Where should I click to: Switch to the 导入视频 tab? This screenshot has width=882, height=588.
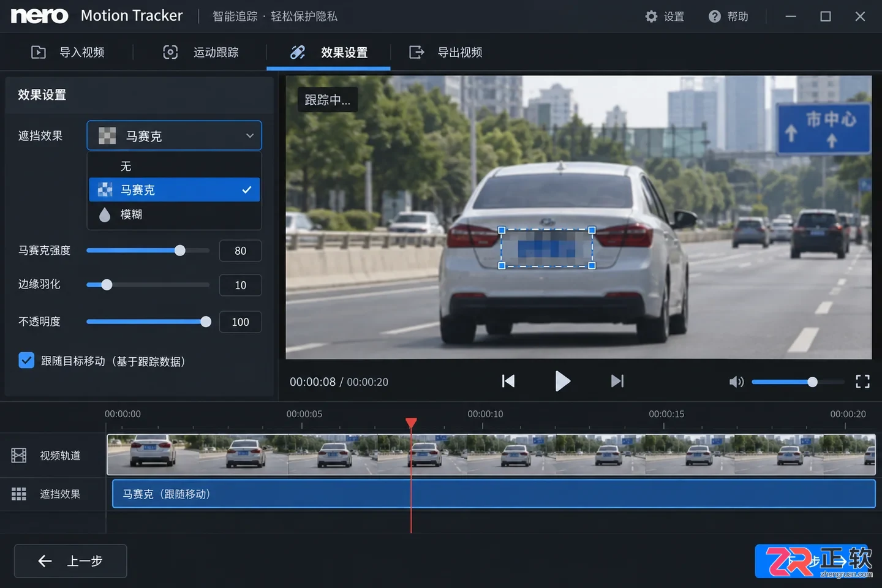68,52
